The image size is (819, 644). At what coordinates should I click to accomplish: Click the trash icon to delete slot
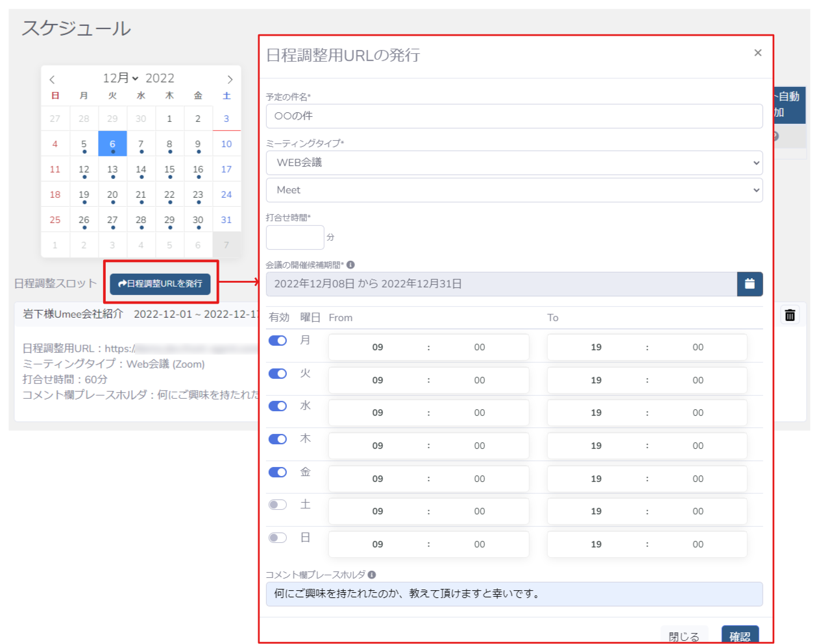[790, 315]
